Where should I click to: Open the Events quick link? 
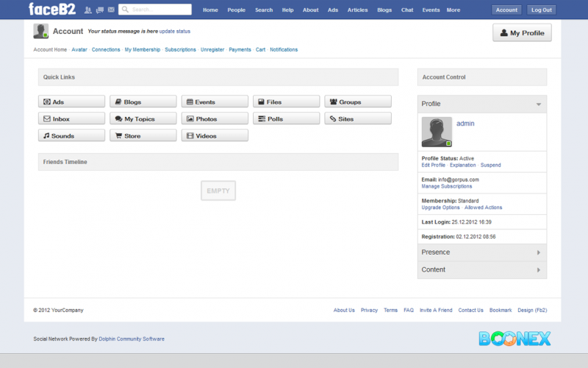pos(215,102)
